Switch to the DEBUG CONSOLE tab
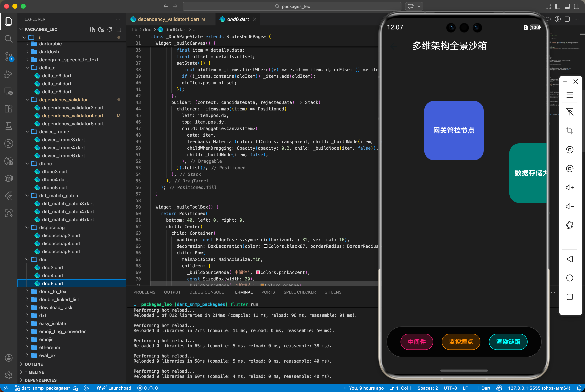Image resolution: width=585 pixels, height=392 pixels. tap(206, 292)
